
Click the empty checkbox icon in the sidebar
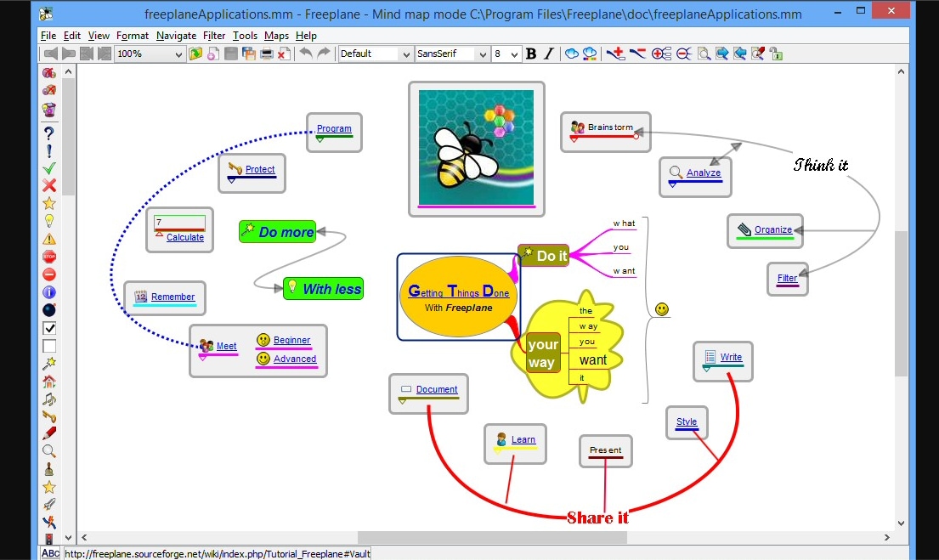(x=49, y=346)
